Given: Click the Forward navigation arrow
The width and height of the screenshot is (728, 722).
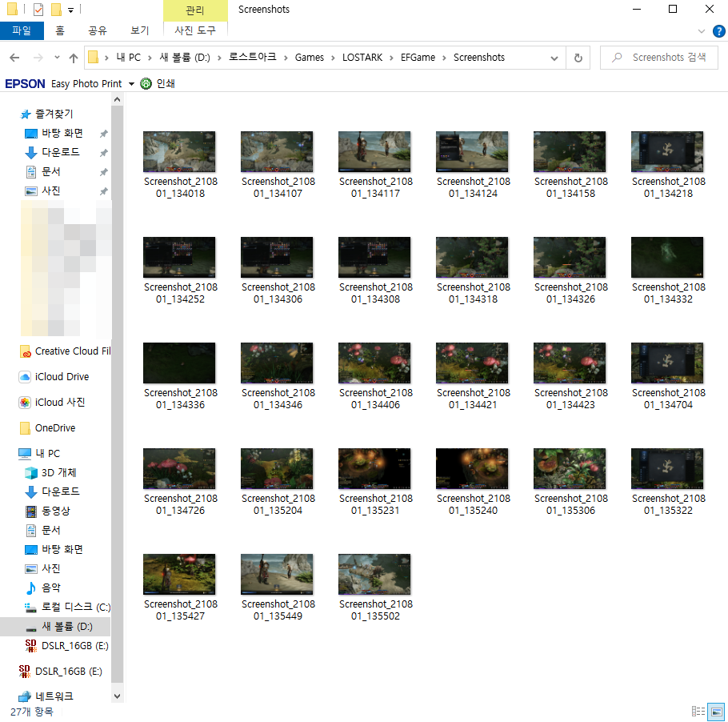Looking at the screenshot, I should pos(38,58).
